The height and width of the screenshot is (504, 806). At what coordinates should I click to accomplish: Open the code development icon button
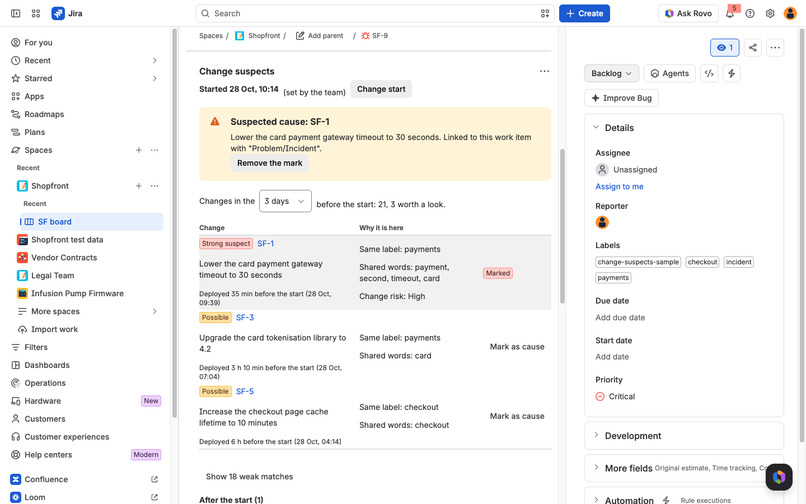click(709, 74)
